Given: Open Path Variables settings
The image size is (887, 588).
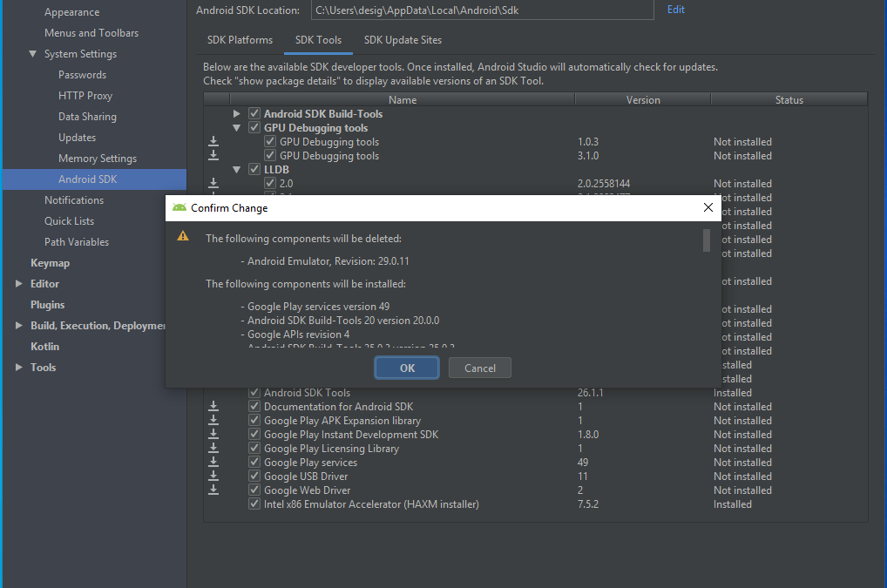Looking at the screenshot, I should click(x=77, y=242).
